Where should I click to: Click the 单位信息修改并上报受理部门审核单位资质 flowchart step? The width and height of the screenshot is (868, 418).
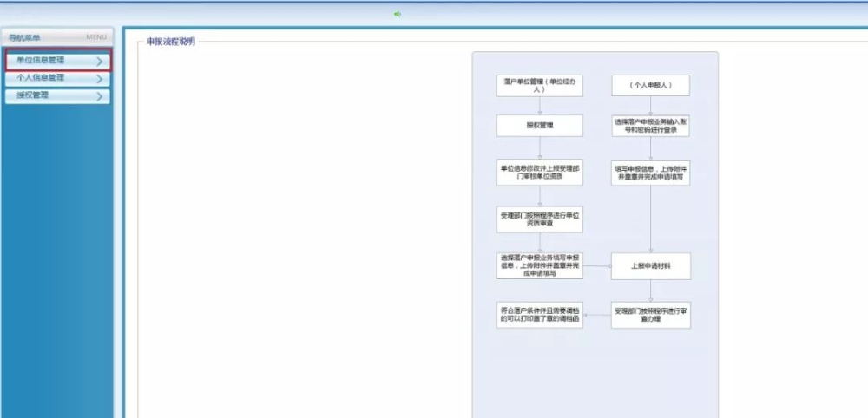tap(539, 172)
